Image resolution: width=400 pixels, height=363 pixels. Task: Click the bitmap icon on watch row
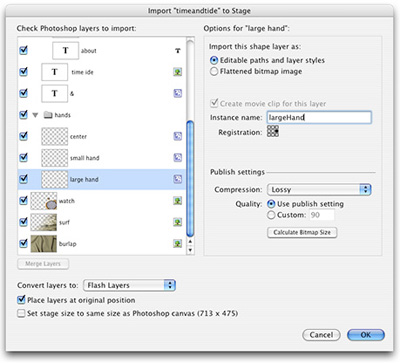[x=178, y=200]
